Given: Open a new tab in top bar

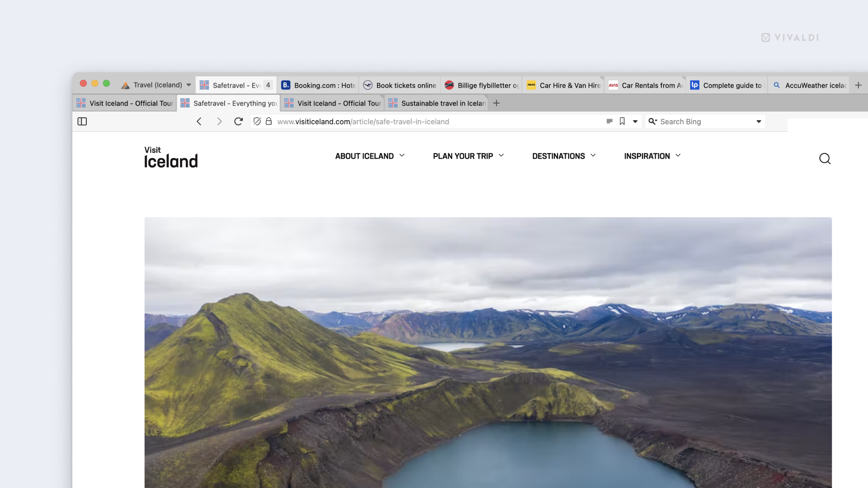Looking at the screenshot, I should coord(858,85).
